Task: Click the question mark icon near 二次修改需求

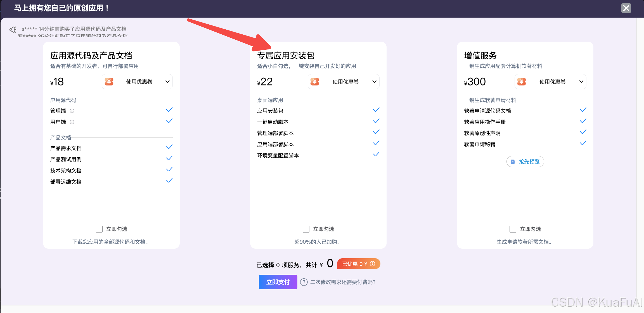Action: click(304, 282)
